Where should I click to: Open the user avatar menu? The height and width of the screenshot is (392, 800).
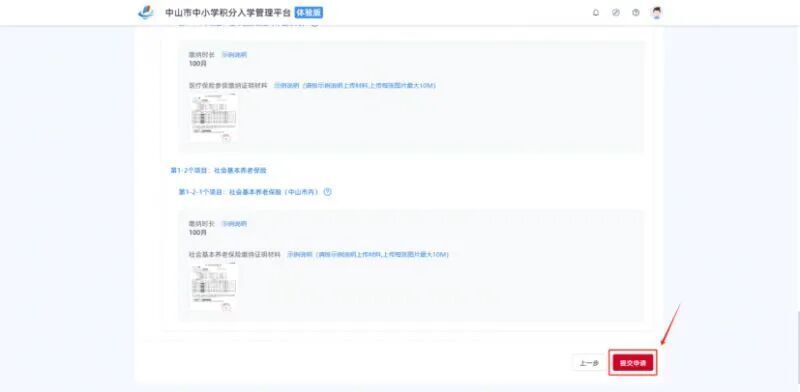coord(657,13)
